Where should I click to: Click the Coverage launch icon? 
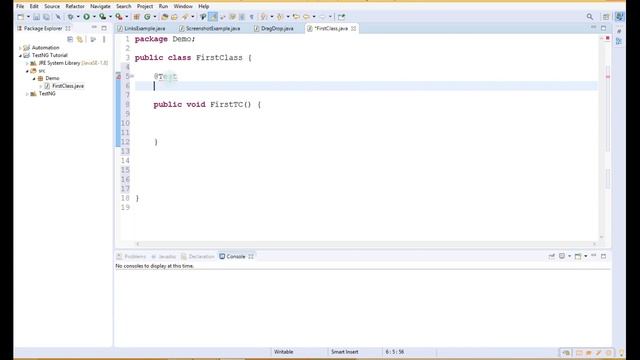click(x=102, y=17)
